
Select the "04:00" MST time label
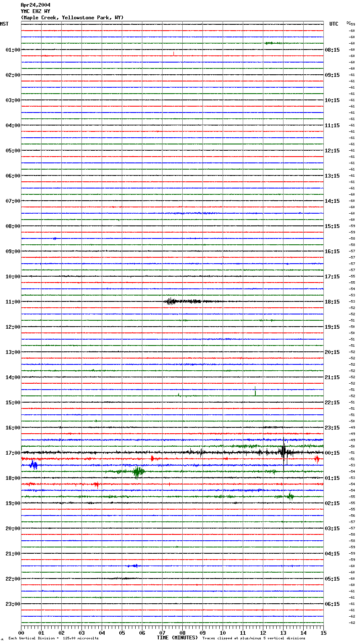point(13,125)
